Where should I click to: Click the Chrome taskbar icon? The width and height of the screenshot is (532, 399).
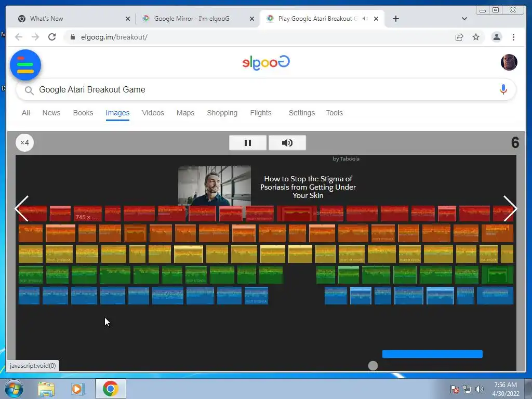(x=111, y=389)
